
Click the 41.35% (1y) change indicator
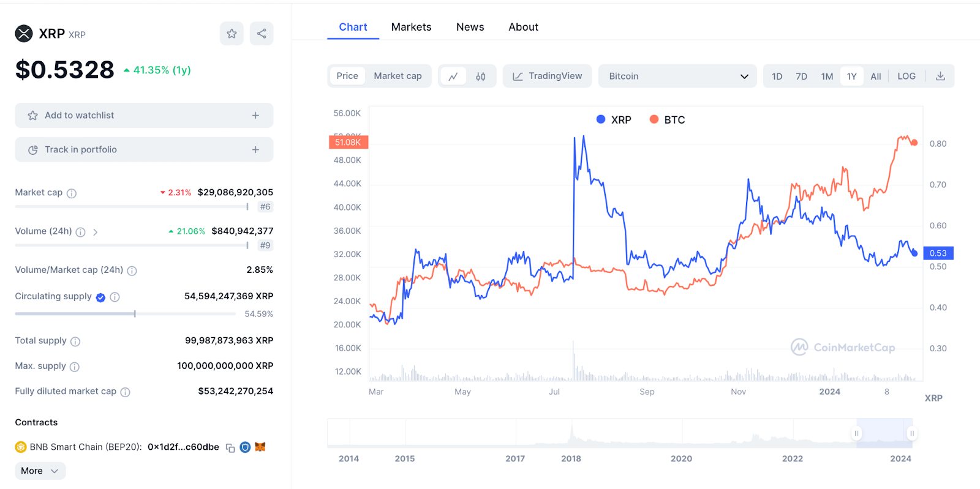[x=157, y=70]
